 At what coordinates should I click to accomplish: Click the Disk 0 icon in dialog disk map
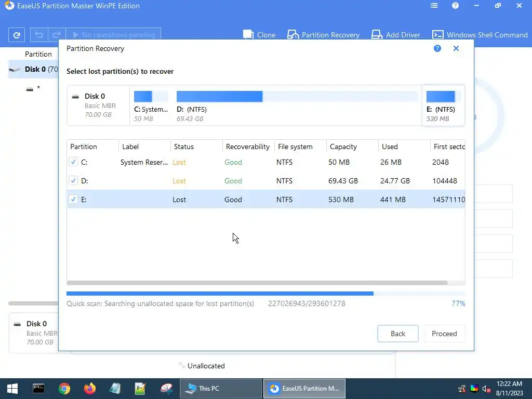(75, 97)
